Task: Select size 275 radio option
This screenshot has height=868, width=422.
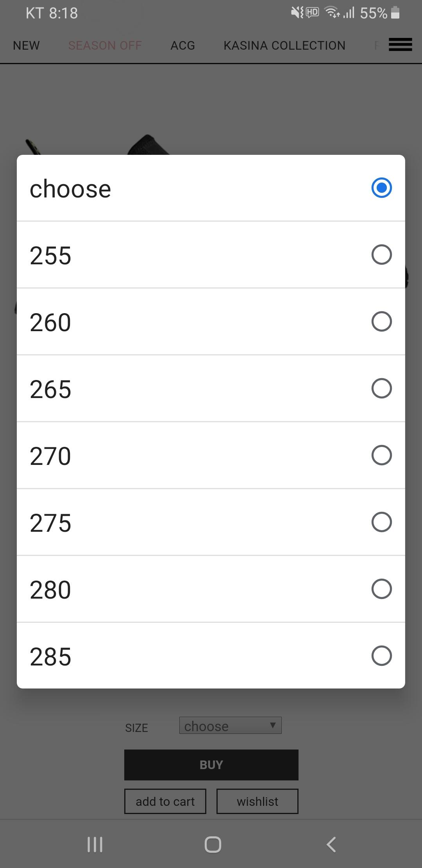Action: (381, 522)
